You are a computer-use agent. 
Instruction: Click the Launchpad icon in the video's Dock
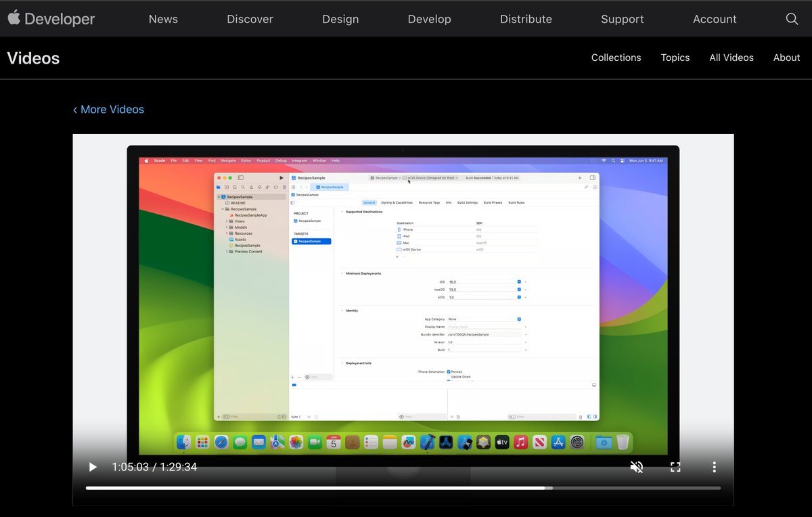[x=202, y=442]
